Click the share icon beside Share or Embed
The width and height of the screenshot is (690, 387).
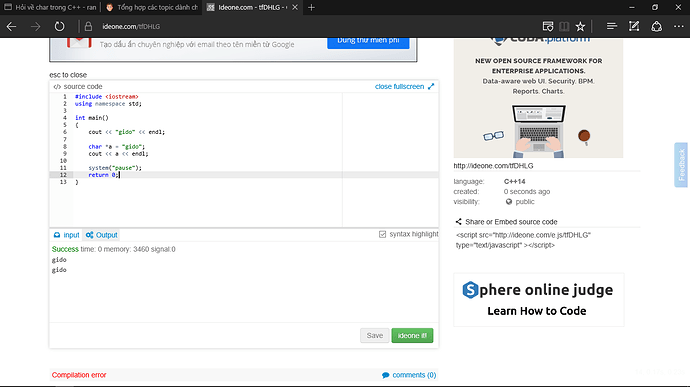[459, 221]
